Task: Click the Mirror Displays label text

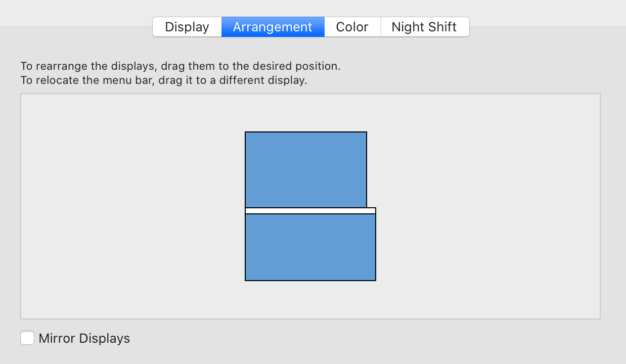Action: click(x=84, y=338)
